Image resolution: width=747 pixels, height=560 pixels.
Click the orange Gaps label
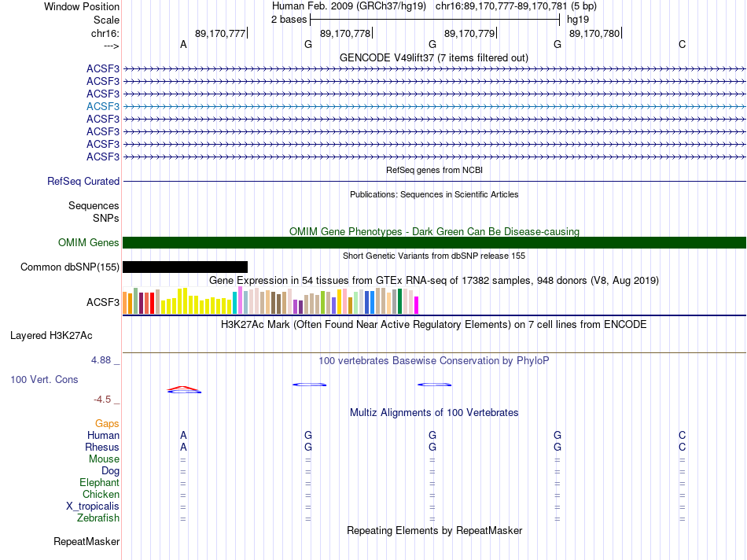(x=107, y=423)
